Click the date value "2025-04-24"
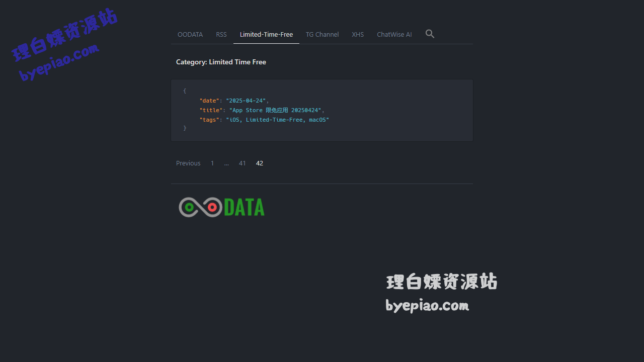Screen dimensions: 644x362 point(246,101)
